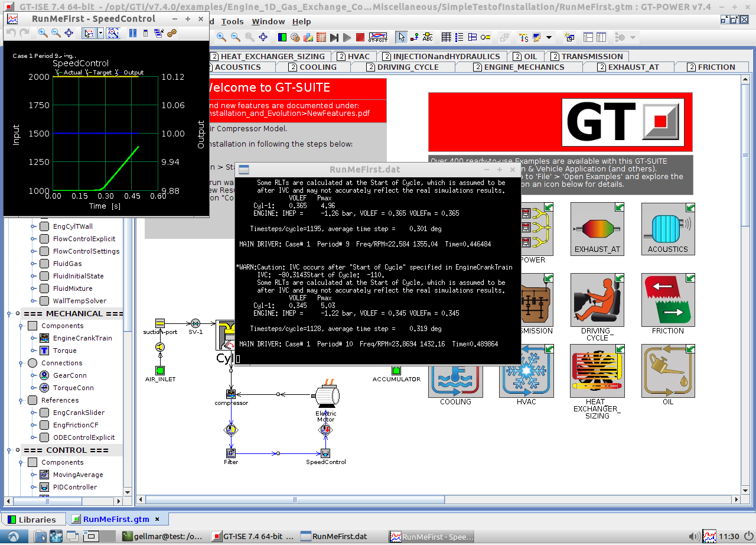Switch to the ENGINE_MECHANICS tab
Image resolution: width=756 pixels, height=545 pixels.
pos(519,67)
